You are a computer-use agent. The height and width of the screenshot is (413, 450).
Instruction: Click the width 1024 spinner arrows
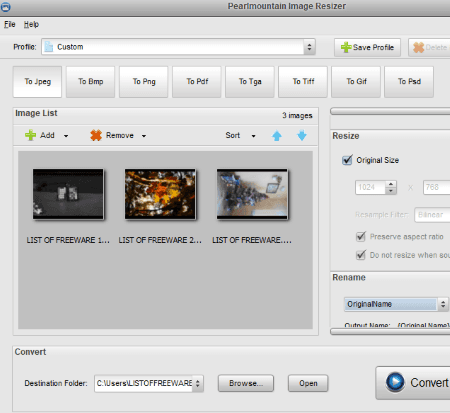tap(391, 187)
